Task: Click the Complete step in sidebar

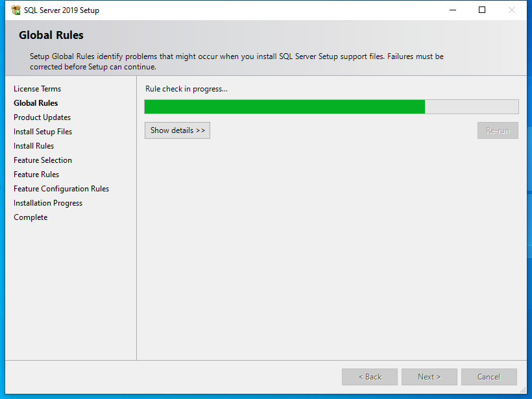Action: tap(30, 217)
